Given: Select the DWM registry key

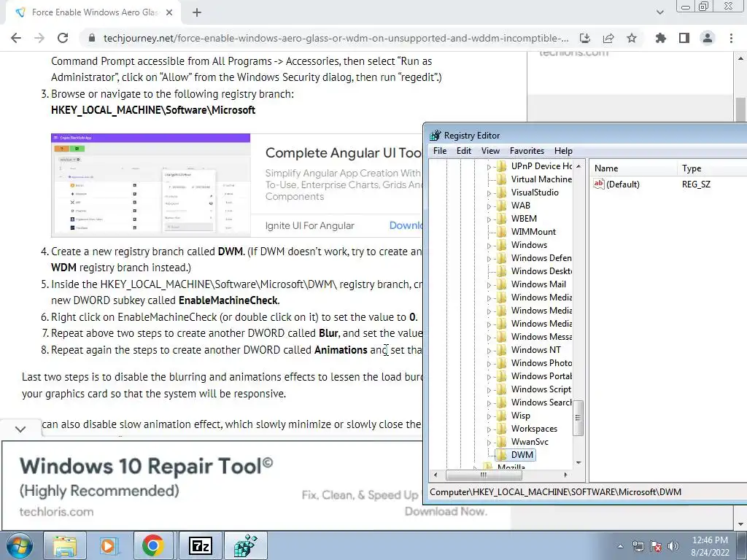Looking at the screenshot, I should 522,455.
